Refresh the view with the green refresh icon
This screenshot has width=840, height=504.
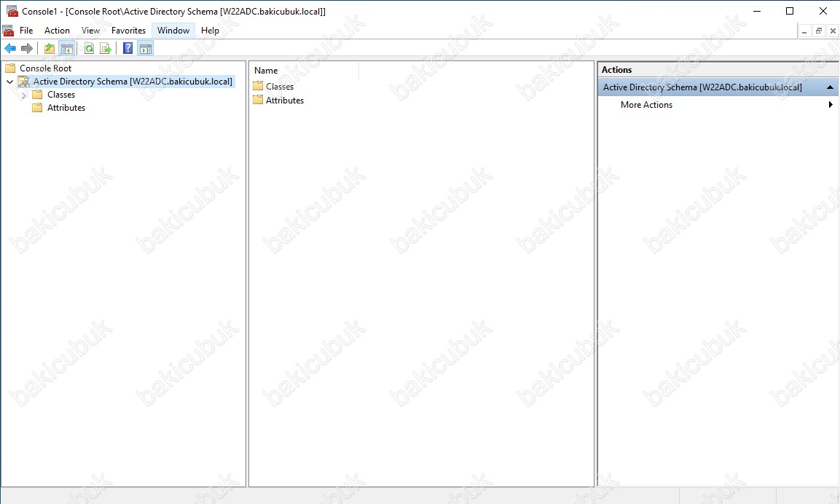(89, 49)
